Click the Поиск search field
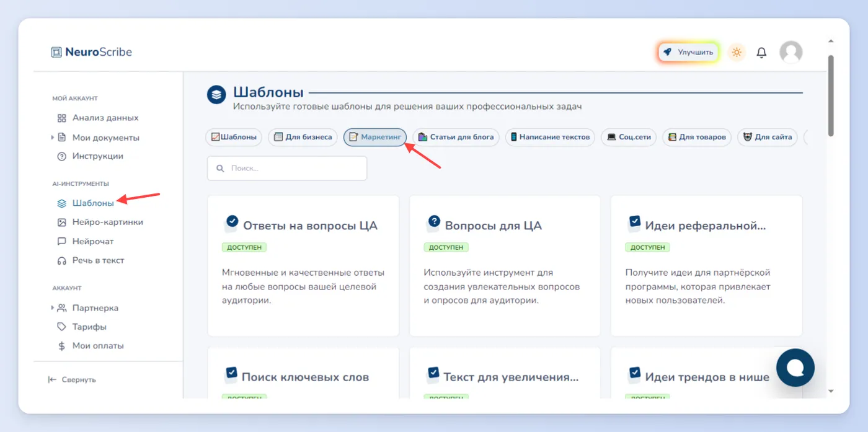The height and width of the screenshot is (432, 868). [287, 168]
